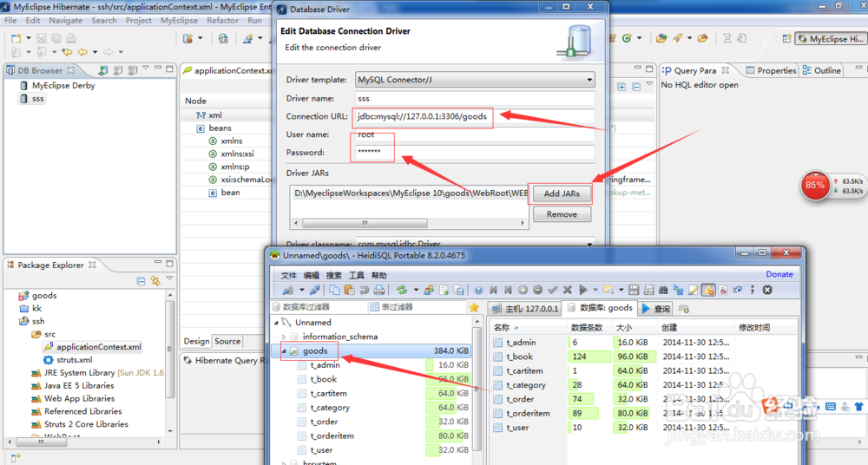Click the HeidiSQL print toolbar icon

[379, 290]
